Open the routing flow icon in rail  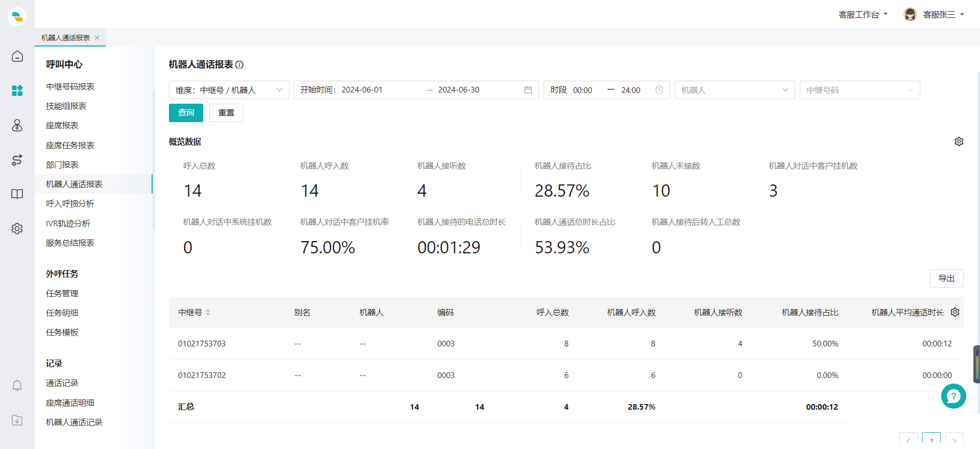click(17, 160)
